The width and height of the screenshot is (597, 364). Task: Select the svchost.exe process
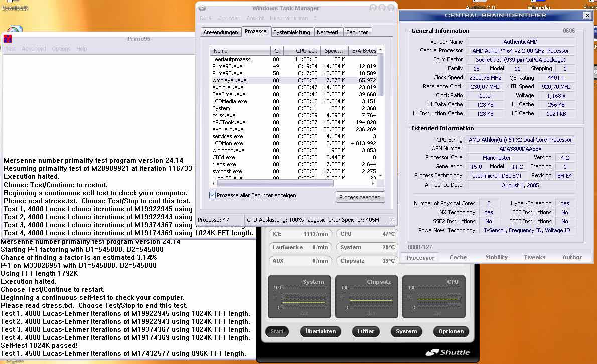(x=293, y=171)
